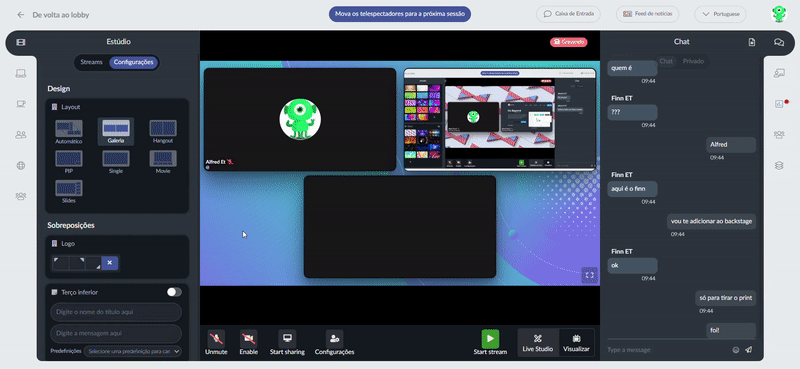Open the Q&A icon in right sidebar

(779, 73)
